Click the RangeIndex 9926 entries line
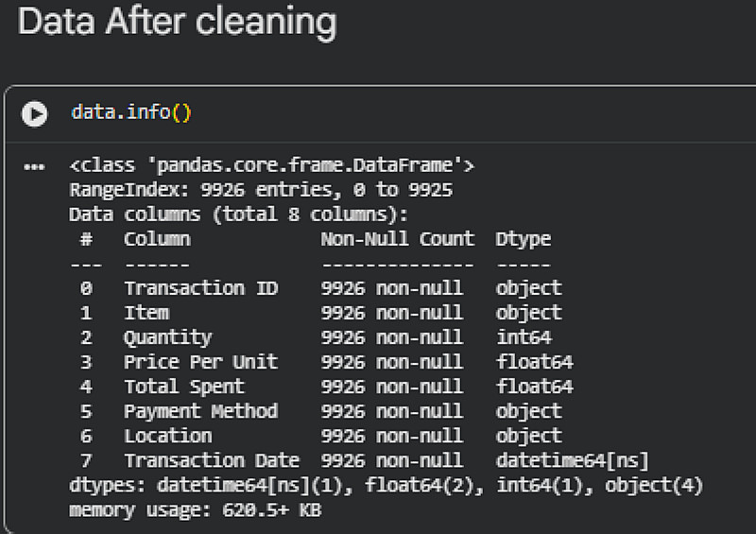The width and height of the screenshot is (756, 534). pos(261,191)
